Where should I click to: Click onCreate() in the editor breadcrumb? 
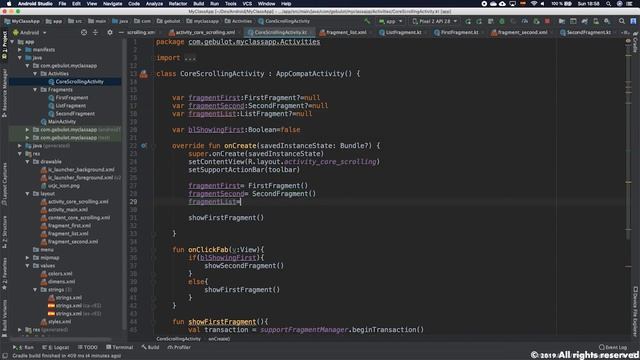click(219, 339)
